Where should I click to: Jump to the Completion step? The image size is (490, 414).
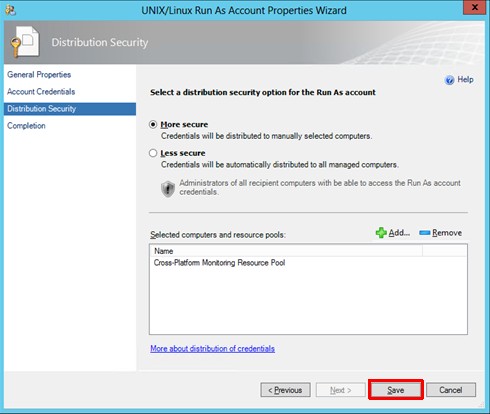(x=26, y=126)
